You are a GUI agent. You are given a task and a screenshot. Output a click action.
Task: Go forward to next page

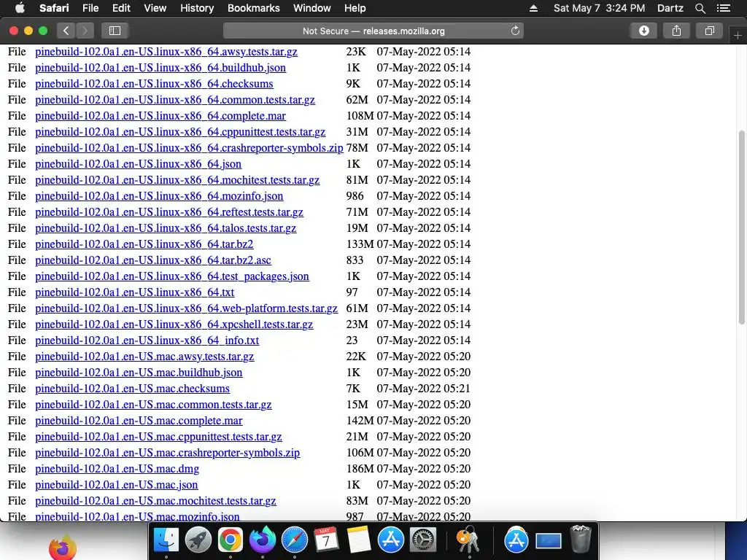(85, 31)
